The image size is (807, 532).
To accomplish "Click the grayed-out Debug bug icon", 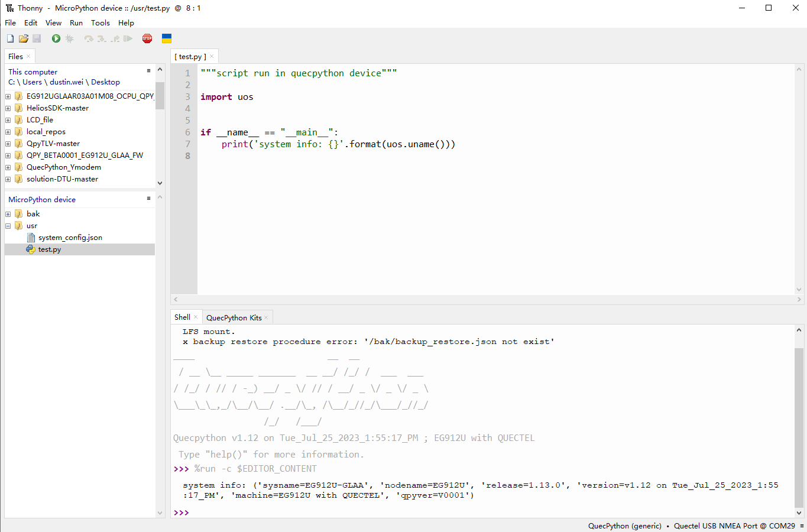I will (x=70, y=38).
